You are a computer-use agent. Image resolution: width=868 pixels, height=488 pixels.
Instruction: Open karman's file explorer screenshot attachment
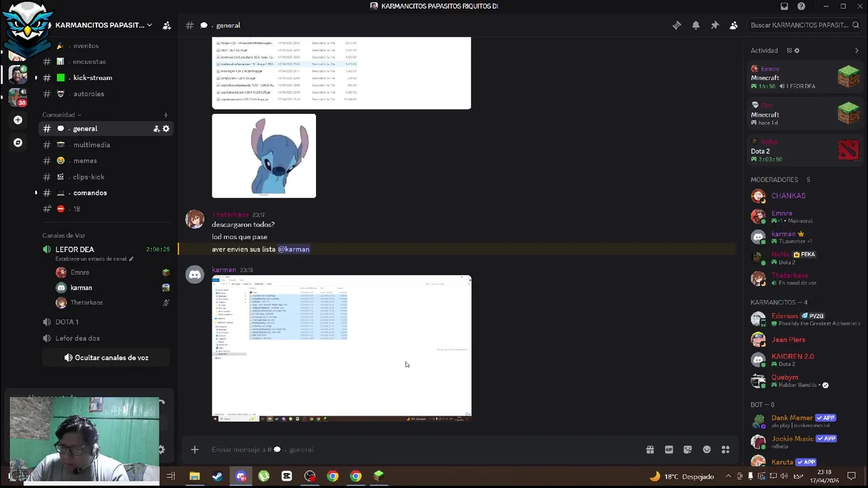click(x=342, y=348)
